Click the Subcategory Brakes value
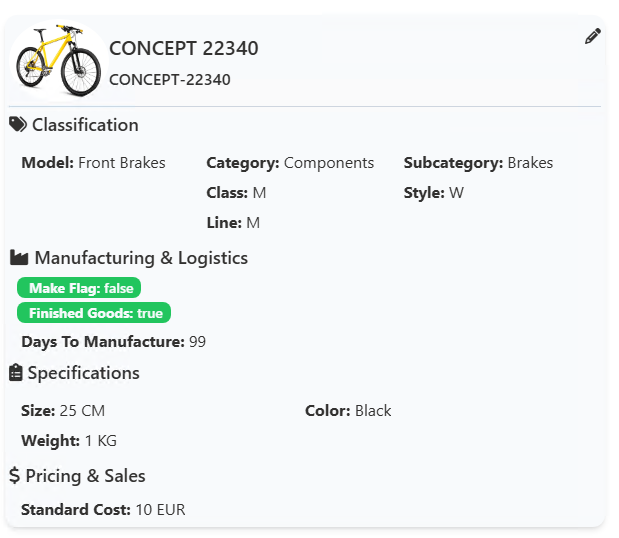The image size is (619, 538). point(529,163)
